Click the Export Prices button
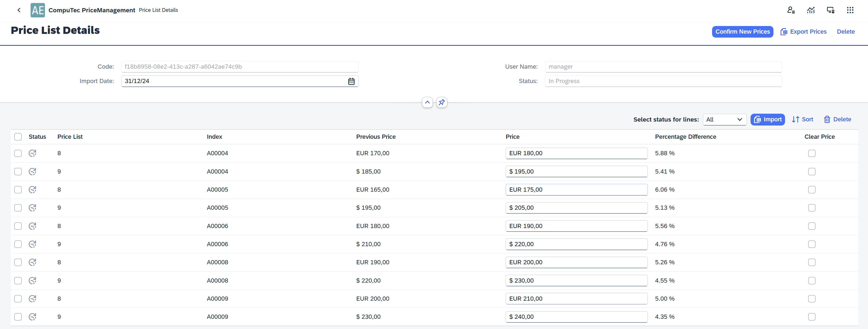 [x=803, y=32]
